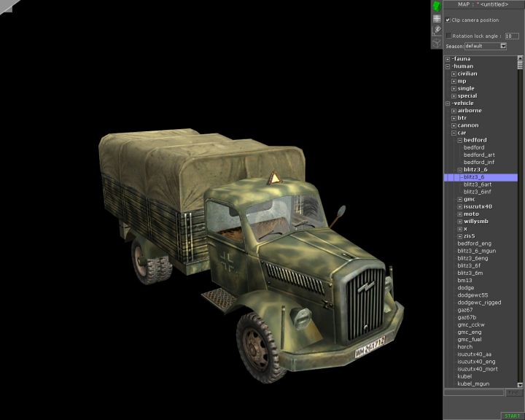The height and width of the screenshot is (420, 525).
Task: Expand the cannon folder
Action: point(454,125)
